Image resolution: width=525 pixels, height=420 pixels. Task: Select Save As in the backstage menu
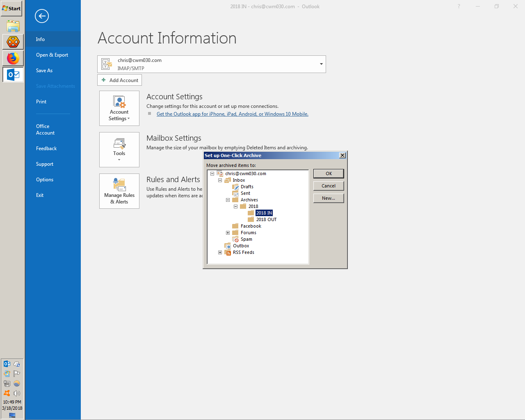point(53,70)
